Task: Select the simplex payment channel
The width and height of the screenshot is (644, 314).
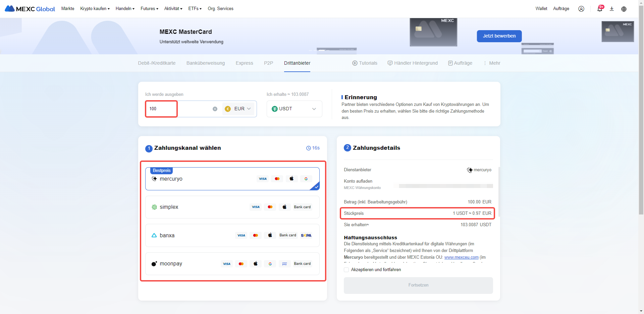Action: point(232,207)
